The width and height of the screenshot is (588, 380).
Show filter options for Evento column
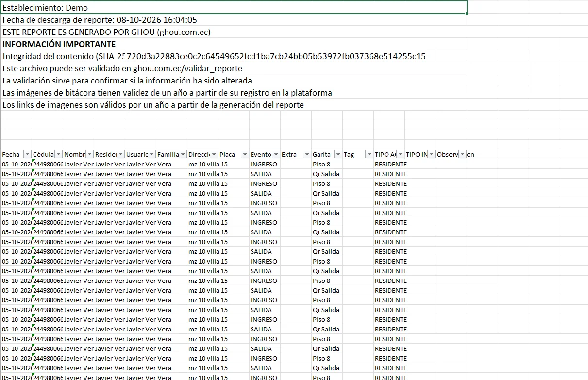point(276,154)
